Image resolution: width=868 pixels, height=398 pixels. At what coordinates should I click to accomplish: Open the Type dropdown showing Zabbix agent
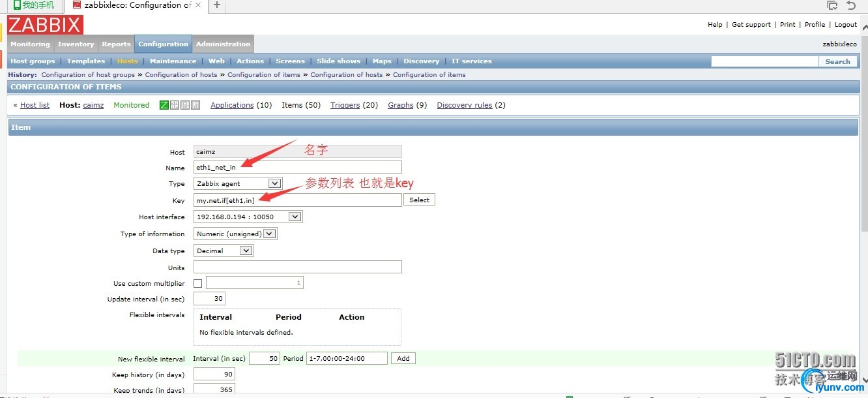pos(238,184)
